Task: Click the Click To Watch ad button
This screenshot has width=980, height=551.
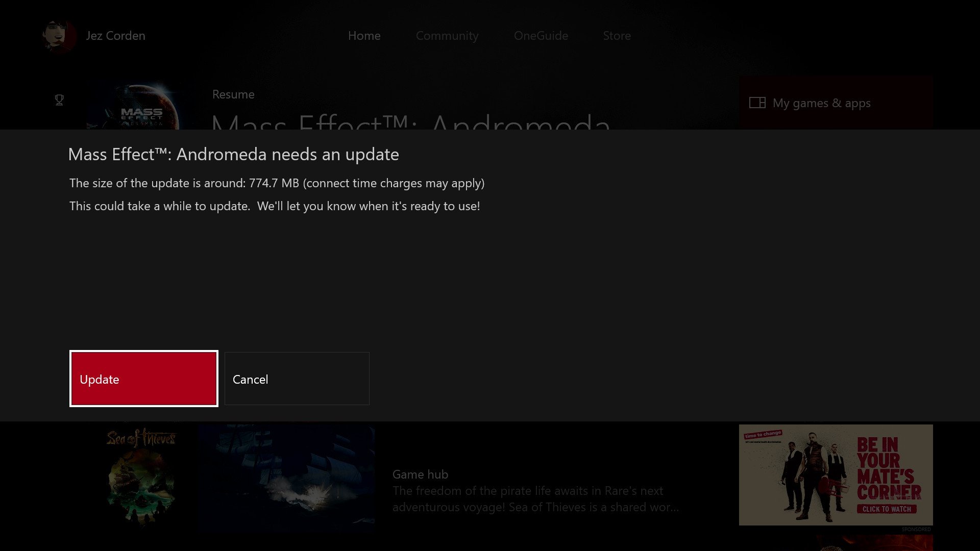Action: pyautogui.click(x=887, y=509)
